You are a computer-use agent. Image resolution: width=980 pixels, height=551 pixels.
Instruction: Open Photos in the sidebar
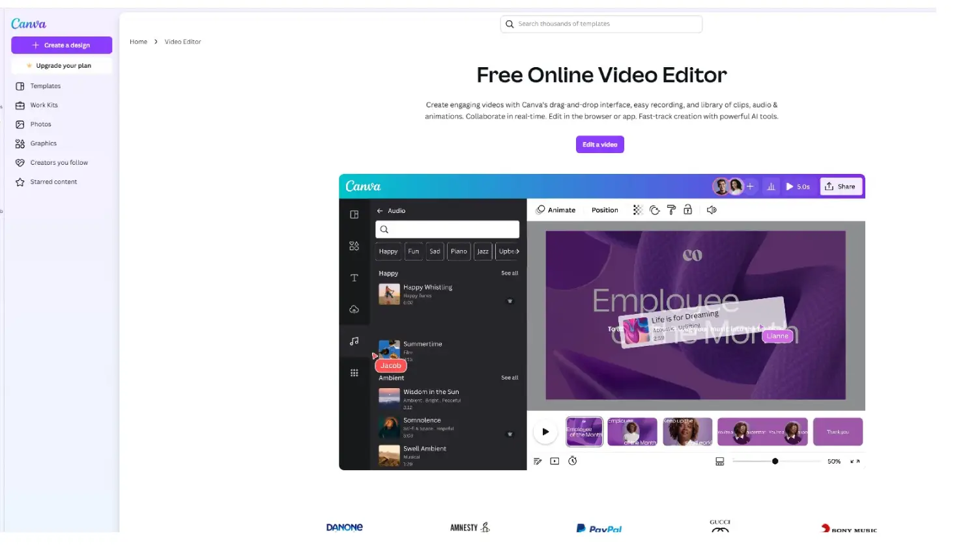40,124
